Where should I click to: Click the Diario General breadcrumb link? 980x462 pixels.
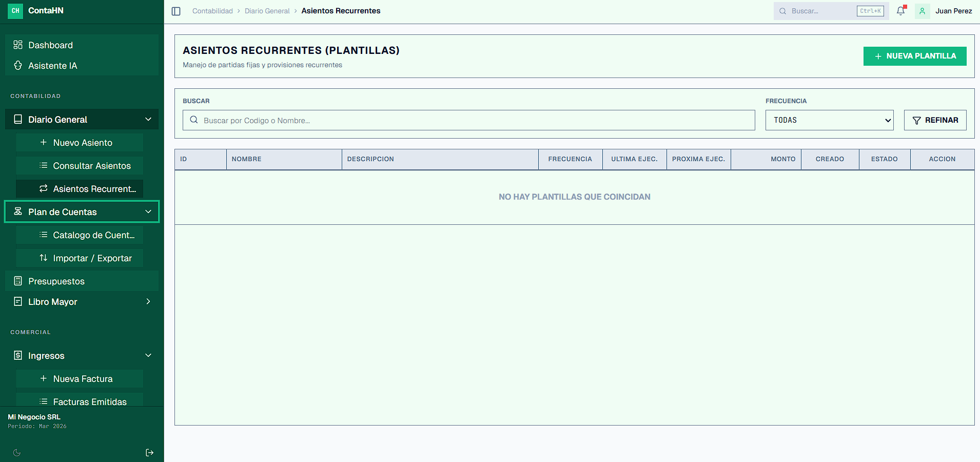click(267, 11)
